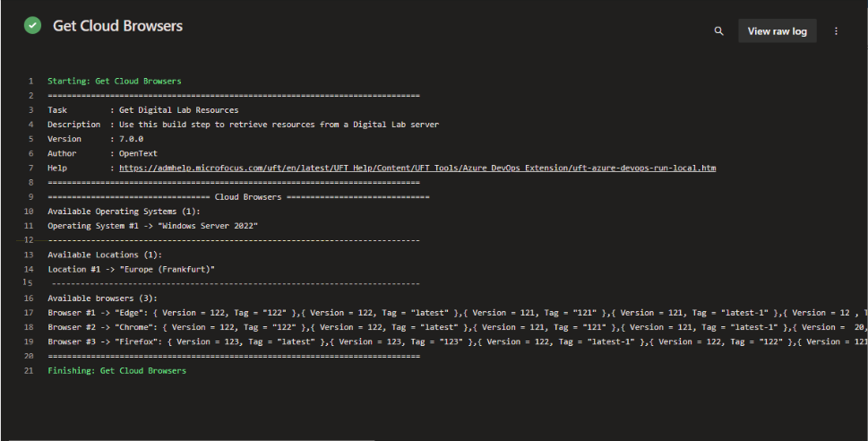This screenshot has height=441, width=868.
Task: Select log line number 17
Action: pyautogui.click(x=29, y=313)
